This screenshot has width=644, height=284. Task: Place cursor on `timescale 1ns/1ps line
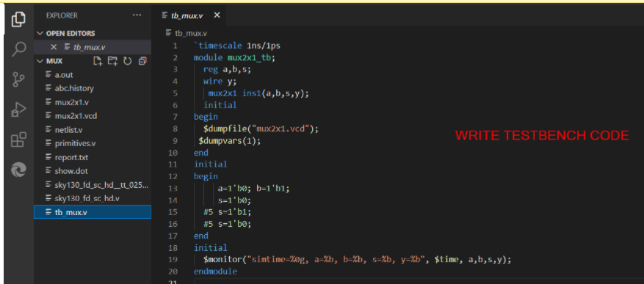point(237,45)
